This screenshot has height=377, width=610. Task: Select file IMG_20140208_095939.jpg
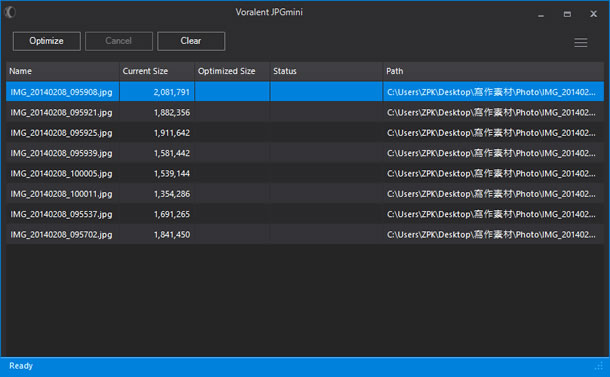(61, 153)
